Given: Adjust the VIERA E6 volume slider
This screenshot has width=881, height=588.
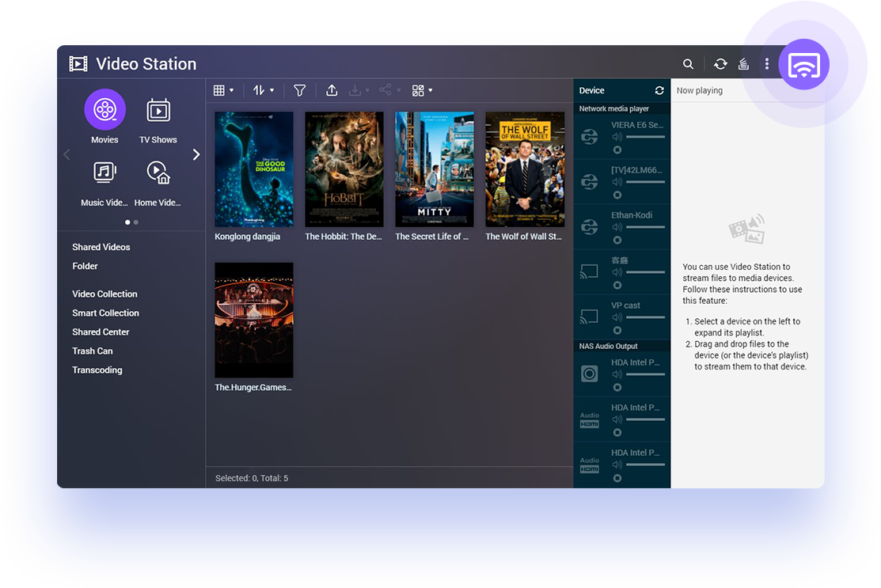Looking at the screenshot, I should pos(644,137).
